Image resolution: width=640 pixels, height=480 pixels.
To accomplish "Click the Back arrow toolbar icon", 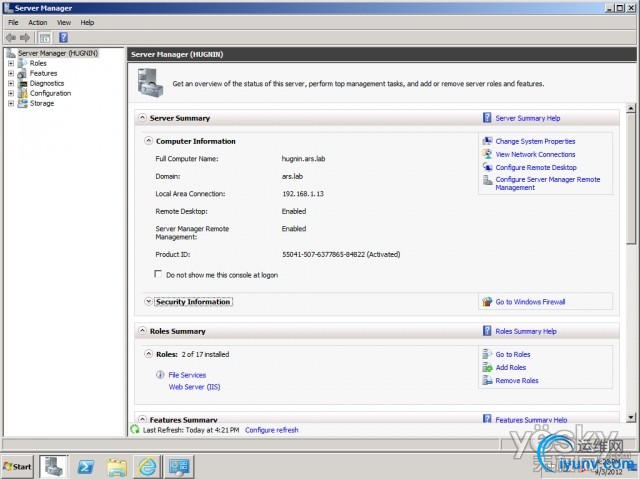I will click(11, 38).
